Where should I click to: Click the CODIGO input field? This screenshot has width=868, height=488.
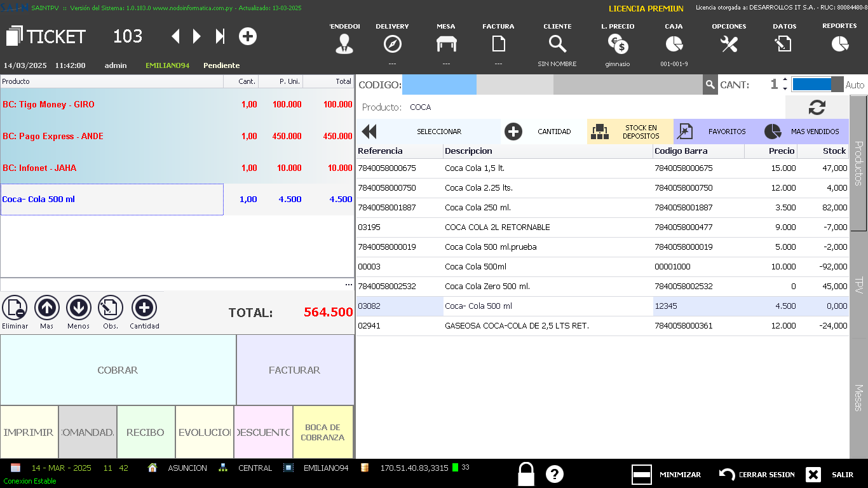(x=439, y=85)
